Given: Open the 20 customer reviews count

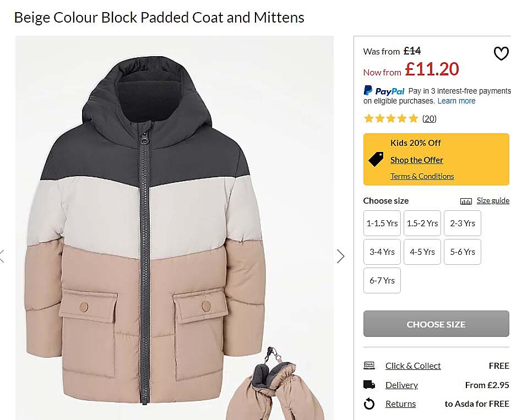Looking at the screenshot, I should pos(430,118).
